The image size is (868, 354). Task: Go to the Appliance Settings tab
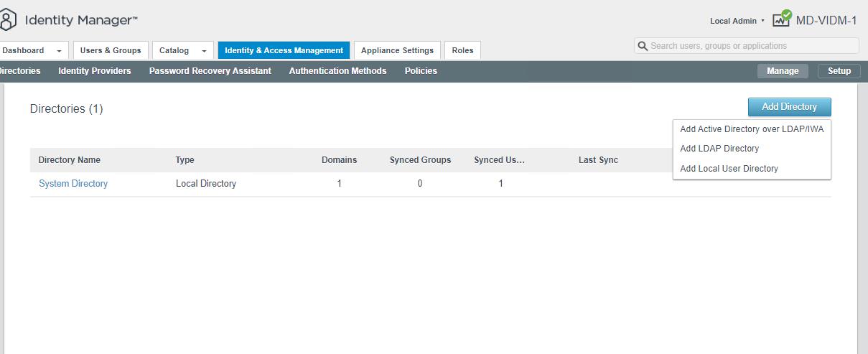point(397,50)
